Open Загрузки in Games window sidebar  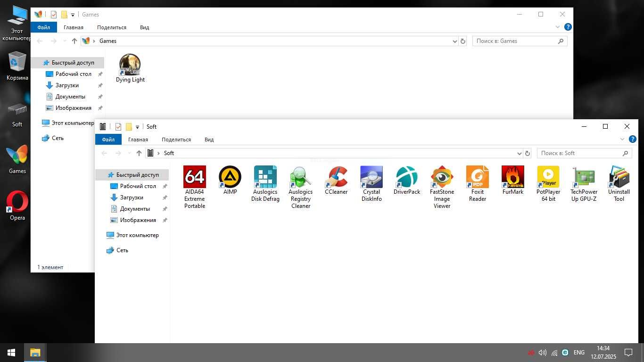pos(67,85)
